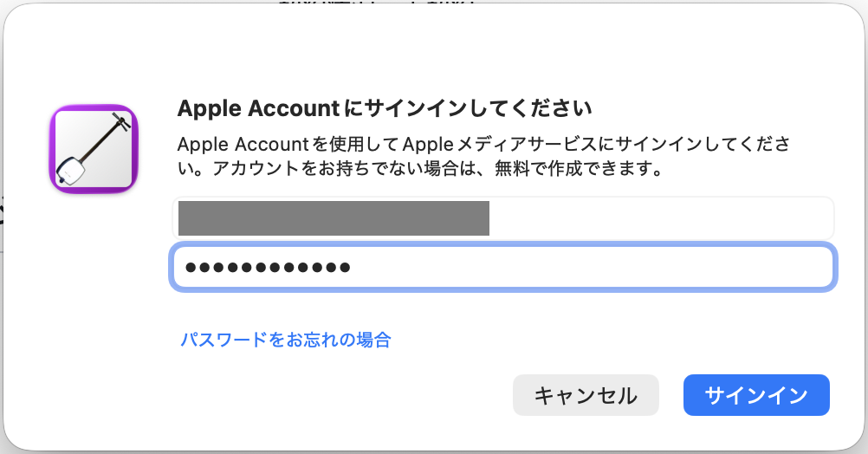868x454 pixels.
Task: Click the forgot password blue link
Action: 286,340
